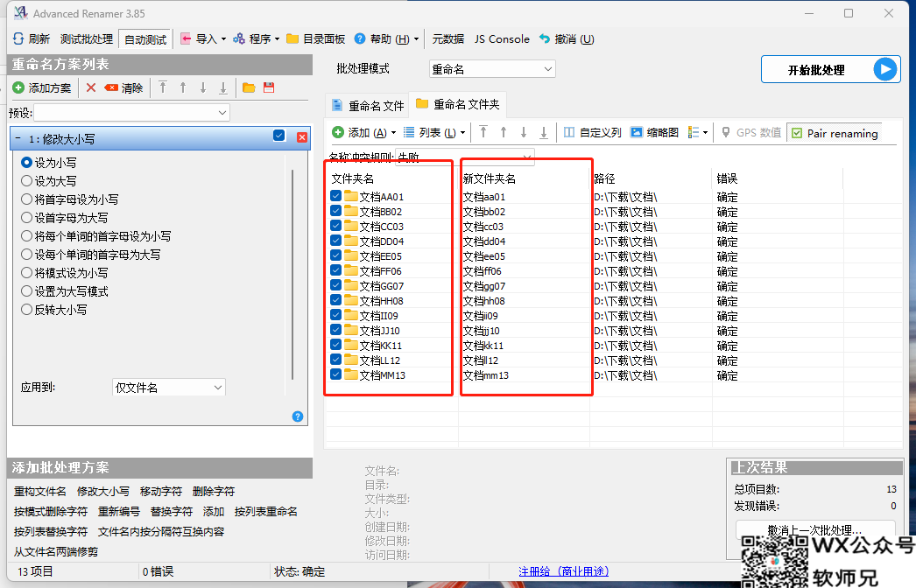This screenshot has width=916, height=588.
Task: Move method to top arrow icon
Action: tap(163, 87)
